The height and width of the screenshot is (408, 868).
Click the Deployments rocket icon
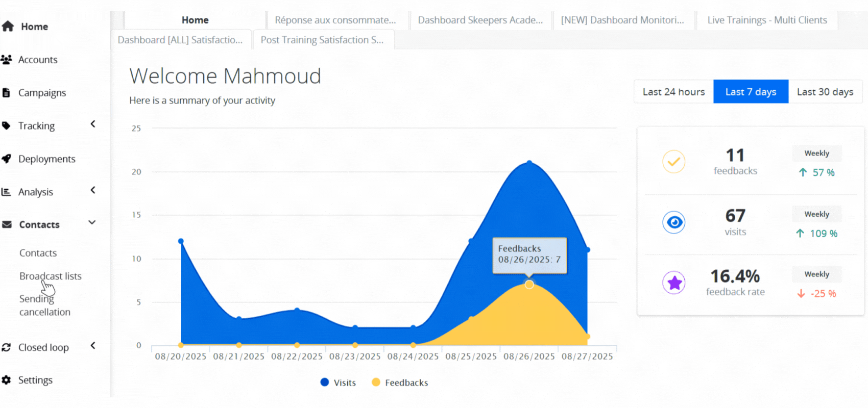tap(7, 159)
